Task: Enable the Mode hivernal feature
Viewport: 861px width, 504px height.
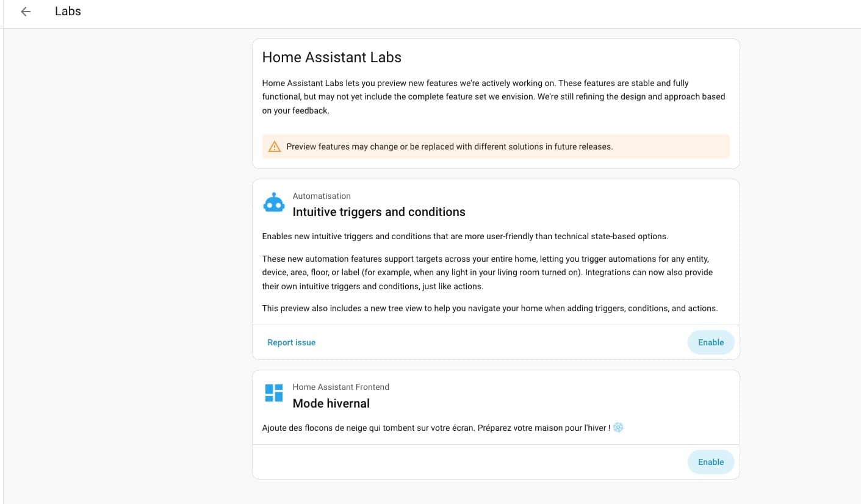Action: pos(710,462)
